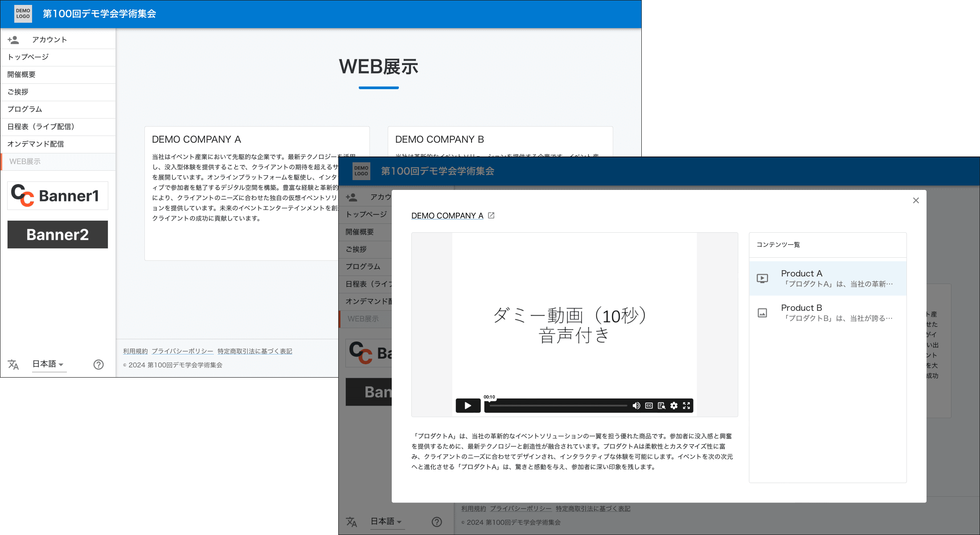Image resolution: width=980 pixels, height=535 pixels.
Task: Open the video transcript search icon
Action: pyautogui.click(x=661, y=406)
